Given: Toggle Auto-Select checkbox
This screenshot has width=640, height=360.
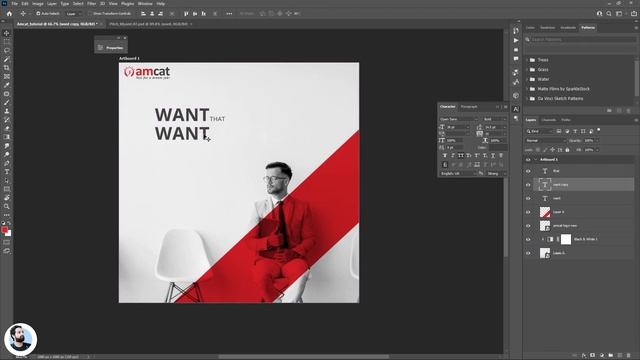Looking at the screenshot, I should point(38,13).
